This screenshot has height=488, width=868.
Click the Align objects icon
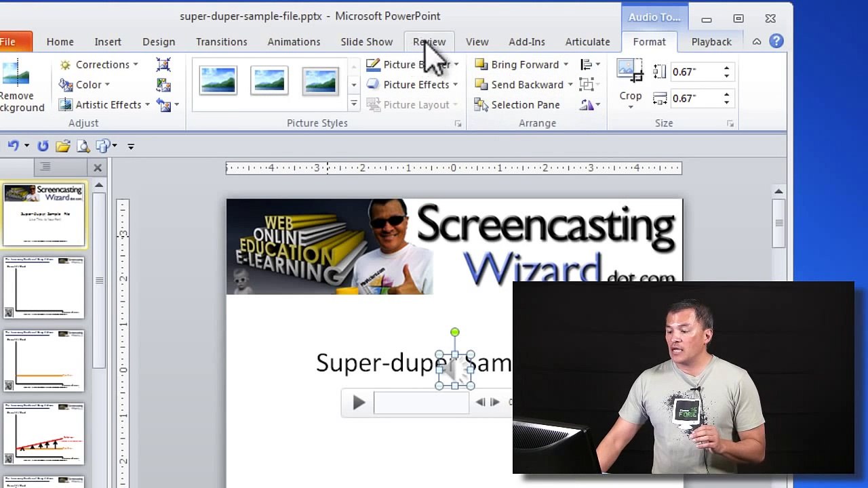point(587,64)
